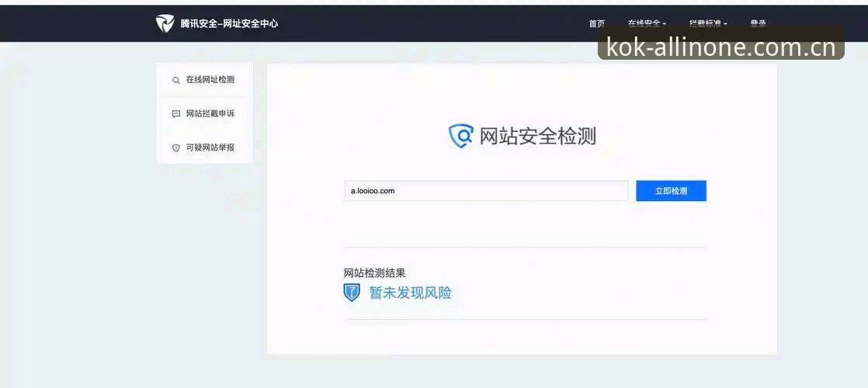The width and height of the screenshot is (868, 388).
Task: Open the 登录 login link
Action: click(758, 24)
